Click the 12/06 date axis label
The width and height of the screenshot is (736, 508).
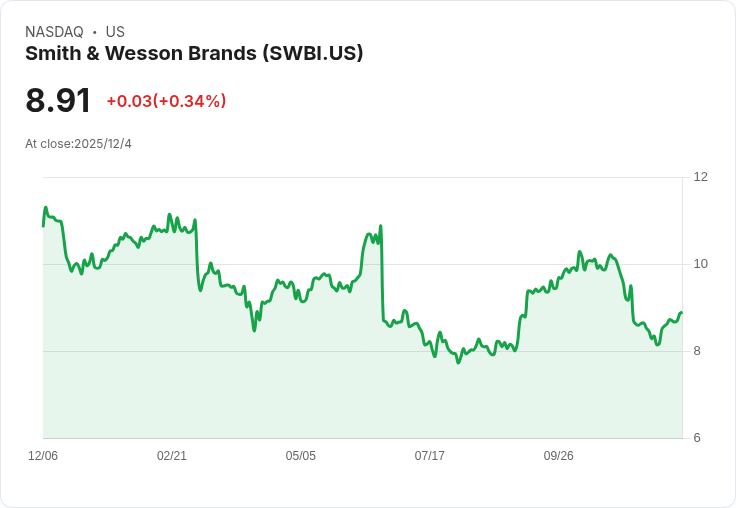coord(43,456)
